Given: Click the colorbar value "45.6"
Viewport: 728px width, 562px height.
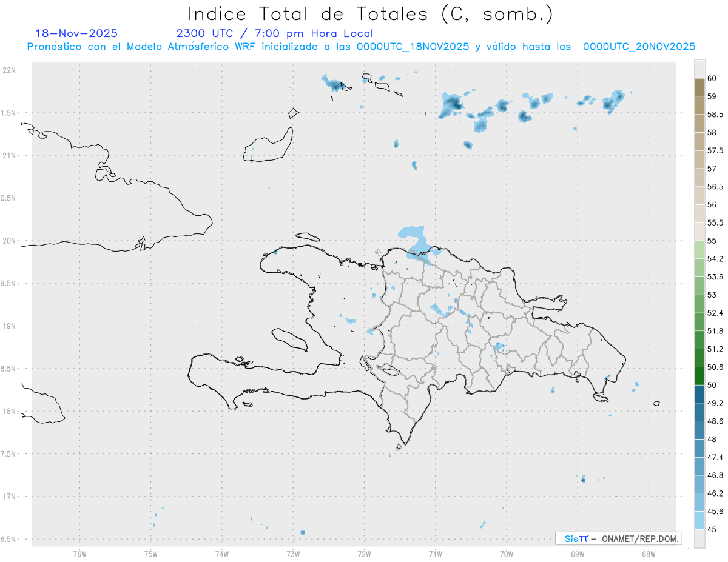Looking at the screenshot, I should (x=715, y=512).
